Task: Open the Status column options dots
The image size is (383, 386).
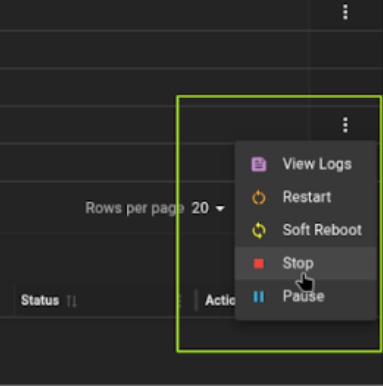Action: 180,300
